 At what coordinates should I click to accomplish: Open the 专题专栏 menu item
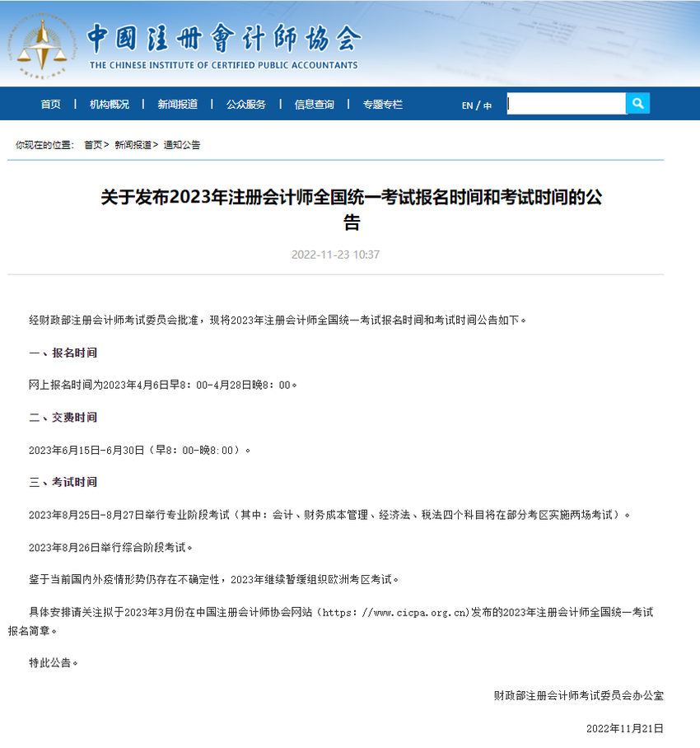point(382,105)
